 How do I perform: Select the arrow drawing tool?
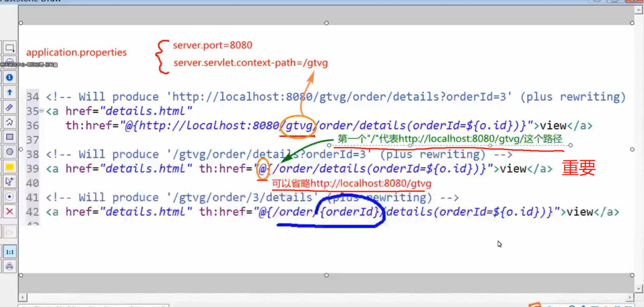coord(10,92)
